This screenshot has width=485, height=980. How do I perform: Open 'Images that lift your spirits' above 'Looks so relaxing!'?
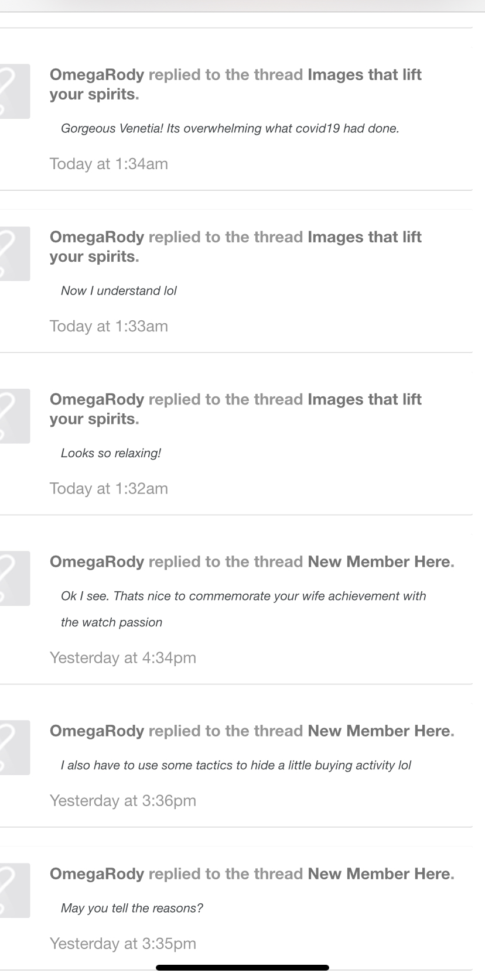364,399
